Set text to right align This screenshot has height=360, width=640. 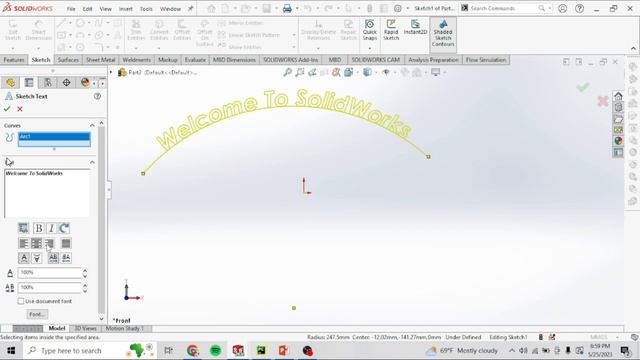point(49,244)
